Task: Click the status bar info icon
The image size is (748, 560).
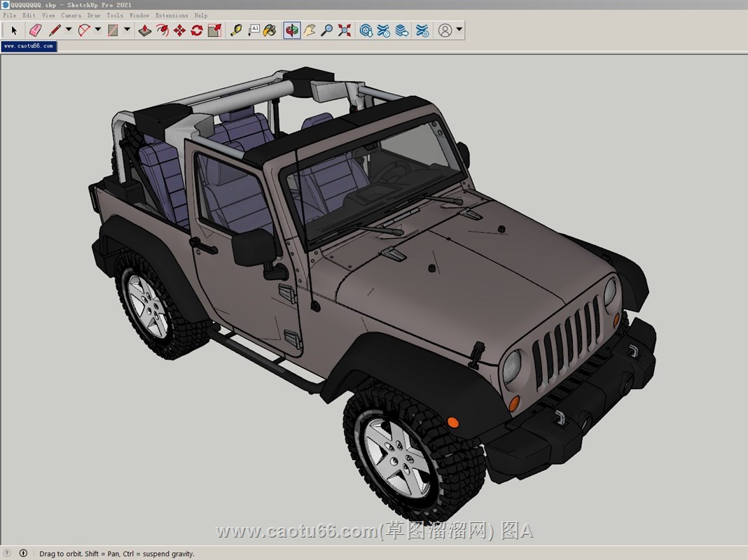Action: click(x=23, y=553)
